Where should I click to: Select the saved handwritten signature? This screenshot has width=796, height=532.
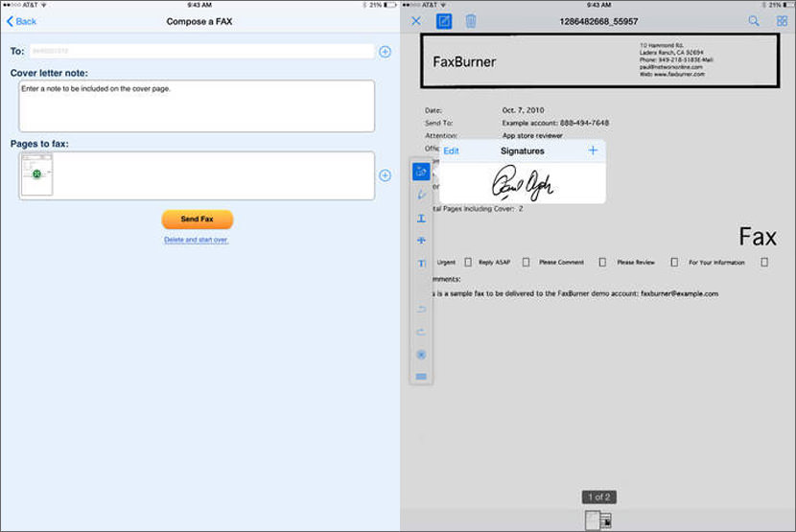(523, 183)
